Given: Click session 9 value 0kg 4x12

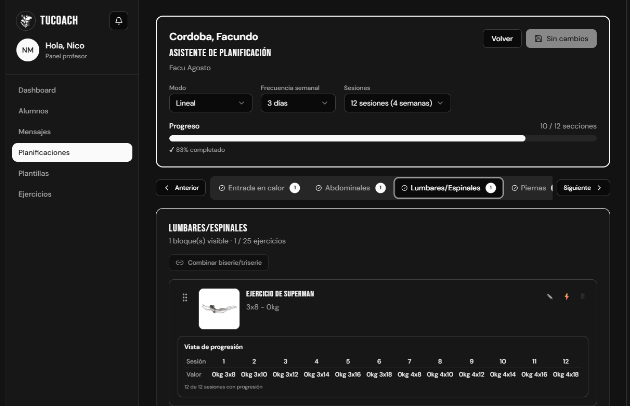Looking at the screenshot, I should coord(471,374).
